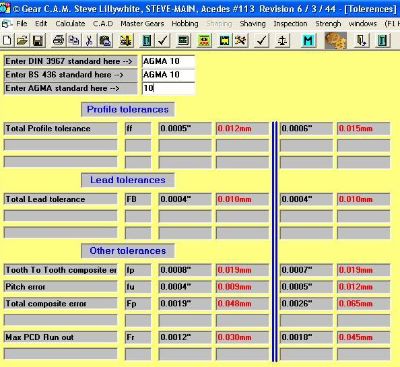400x367 pixels.
Task: Click the Lead tolerances heading button
Action: [x=128, y=180]
